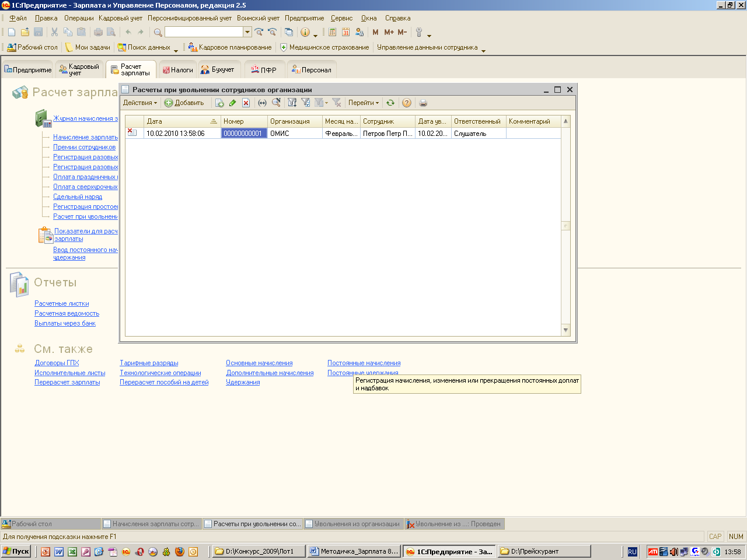
Task: Expand the search field dropdown arrow
Action: pos(247,32)
